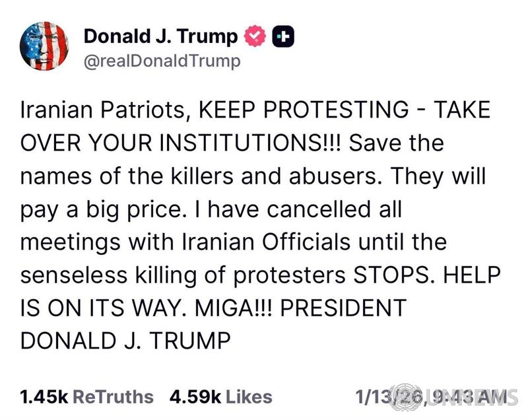
Task: Open the Donald J. Trump display name
Action: pos(160,37)
